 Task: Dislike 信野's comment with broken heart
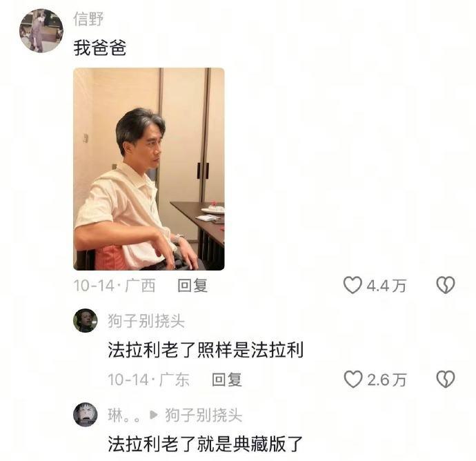(x=446, y=285)
